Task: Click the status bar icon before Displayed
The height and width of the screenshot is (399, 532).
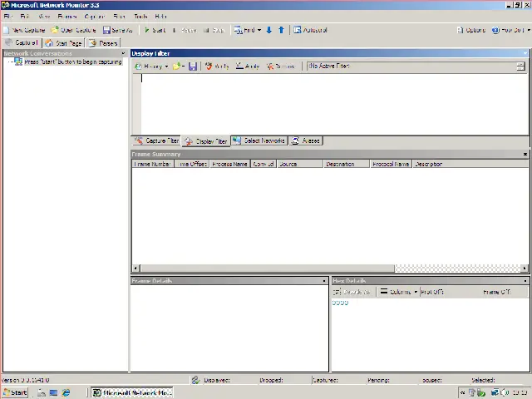Action: 195,381
